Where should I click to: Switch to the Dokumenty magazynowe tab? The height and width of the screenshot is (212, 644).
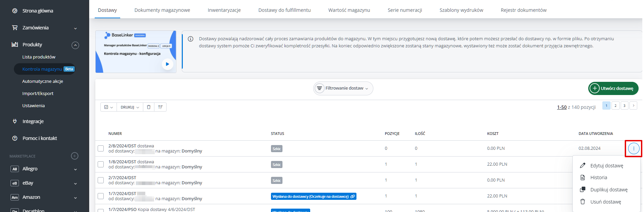[x=162, y=10]
